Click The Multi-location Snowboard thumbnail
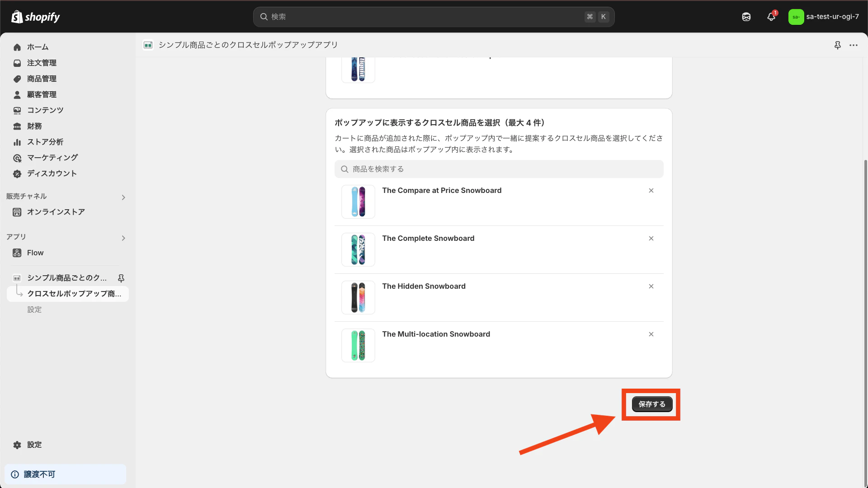This screenshot has height=488, width=868. click(x=358, y=345)
